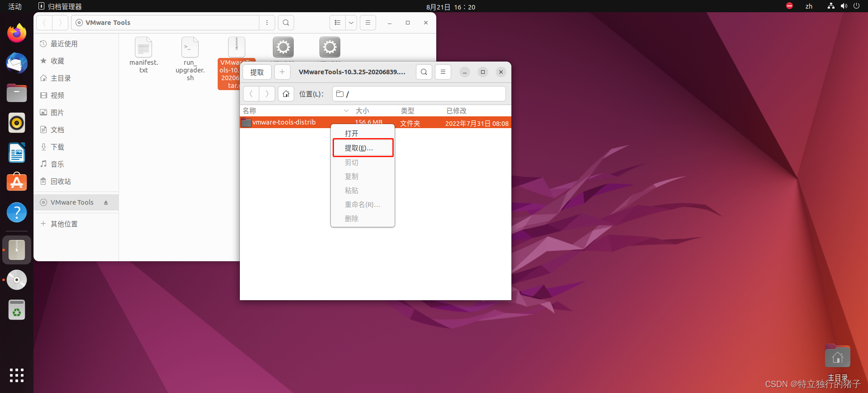The height and width of the screenshot is (393, 868).
Task: Open clock and calendar in top bar
Action: coord(451,7)
